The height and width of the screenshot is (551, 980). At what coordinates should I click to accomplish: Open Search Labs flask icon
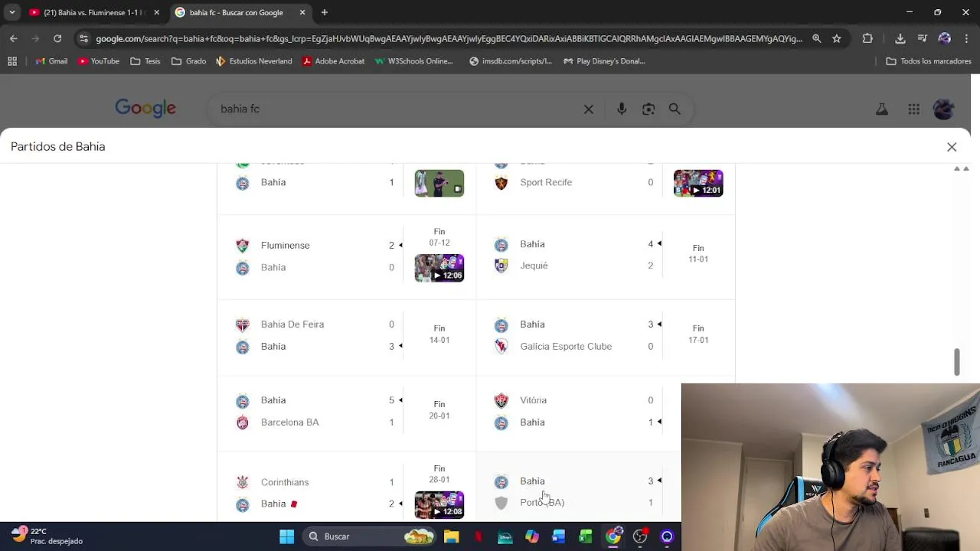[882, 109]
